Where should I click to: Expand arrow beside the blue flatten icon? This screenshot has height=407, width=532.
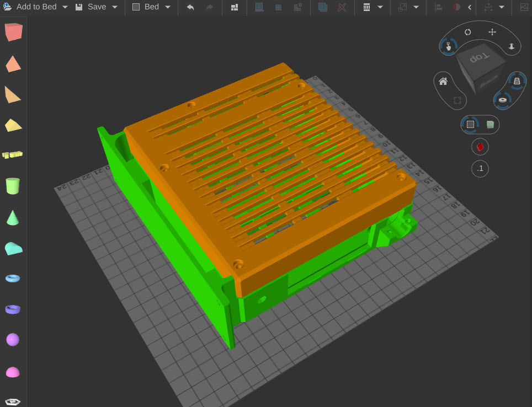[x=502, y=7]
